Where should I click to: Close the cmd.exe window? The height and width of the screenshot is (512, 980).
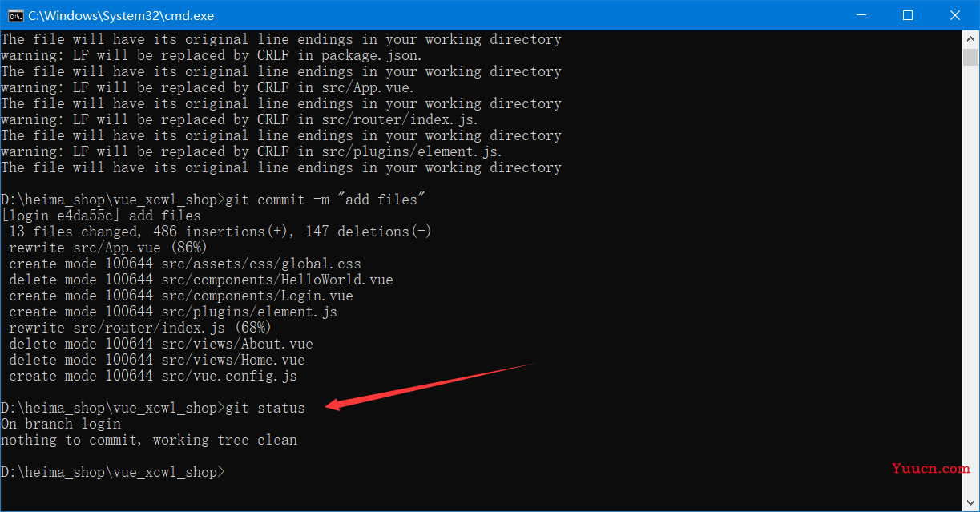point(954,15)
